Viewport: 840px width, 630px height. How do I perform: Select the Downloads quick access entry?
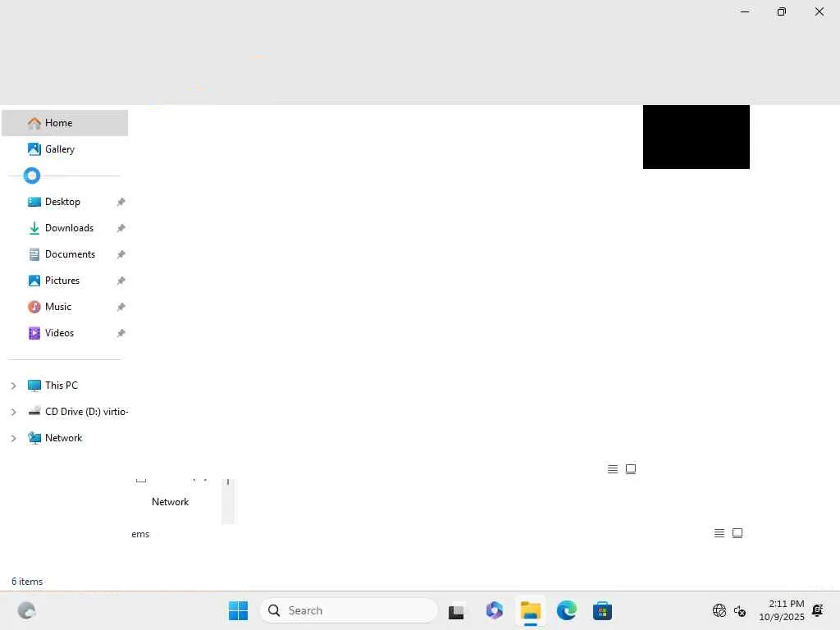coord(65,228)
